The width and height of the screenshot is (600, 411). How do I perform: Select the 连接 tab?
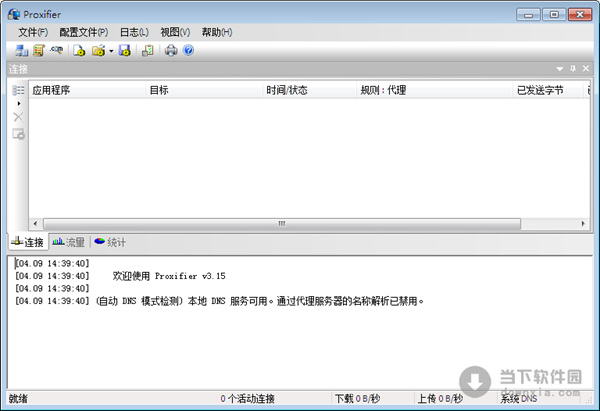coord(28,242)
